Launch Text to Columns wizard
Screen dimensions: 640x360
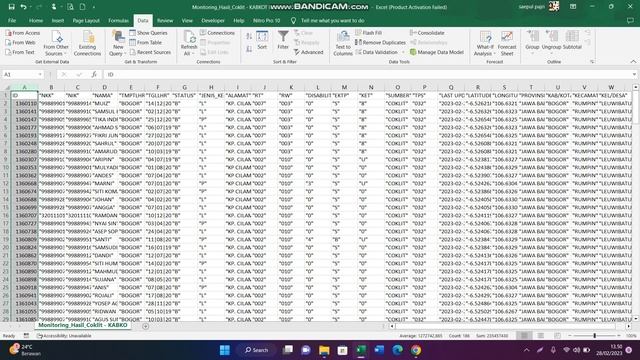pos(343,43)
